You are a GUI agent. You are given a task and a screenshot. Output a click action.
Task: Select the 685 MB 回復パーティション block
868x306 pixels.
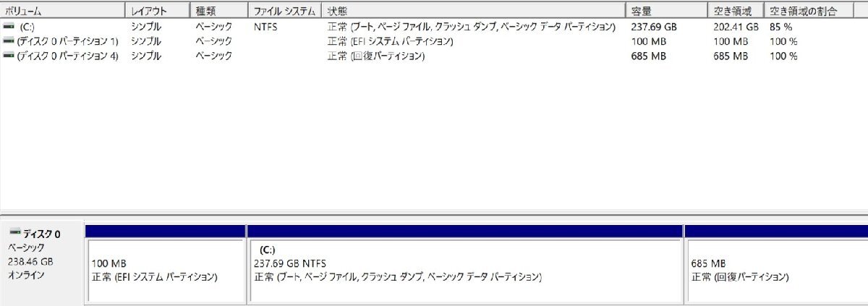[776, 264]
